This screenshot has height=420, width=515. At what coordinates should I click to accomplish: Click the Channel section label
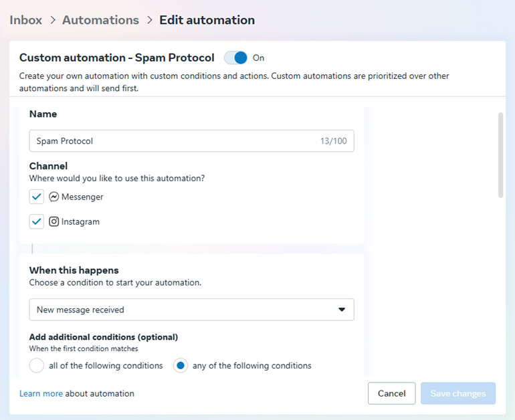pyautogui.click(x=48, y=166)
